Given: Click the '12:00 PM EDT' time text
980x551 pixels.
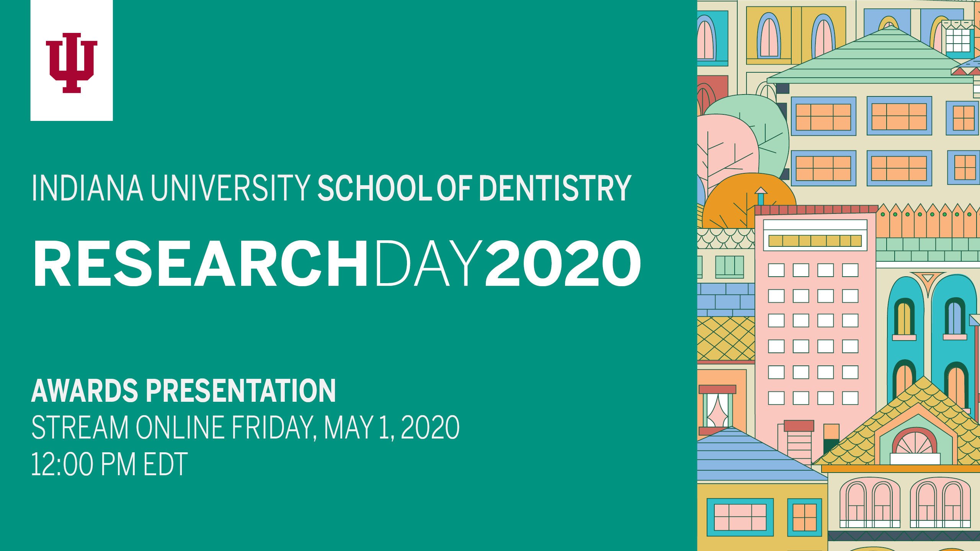Looking at the screenshot, I should 109,464.
